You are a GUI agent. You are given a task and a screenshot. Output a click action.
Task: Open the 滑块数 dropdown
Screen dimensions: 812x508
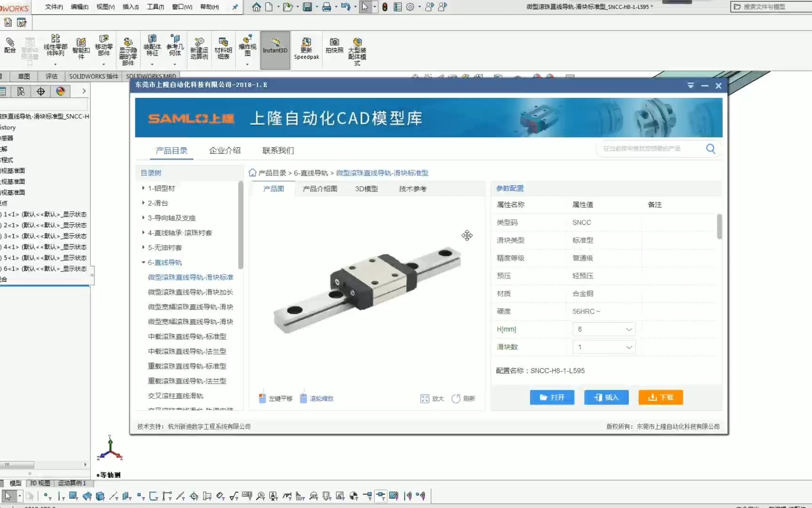tap(604, 347)
